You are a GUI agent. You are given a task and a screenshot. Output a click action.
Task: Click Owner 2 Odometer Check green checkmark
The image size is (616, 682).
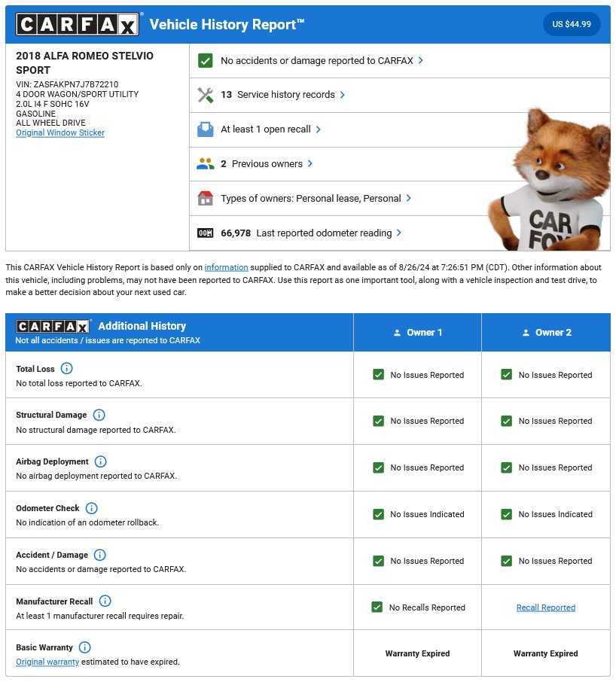[x=506, y=515]
